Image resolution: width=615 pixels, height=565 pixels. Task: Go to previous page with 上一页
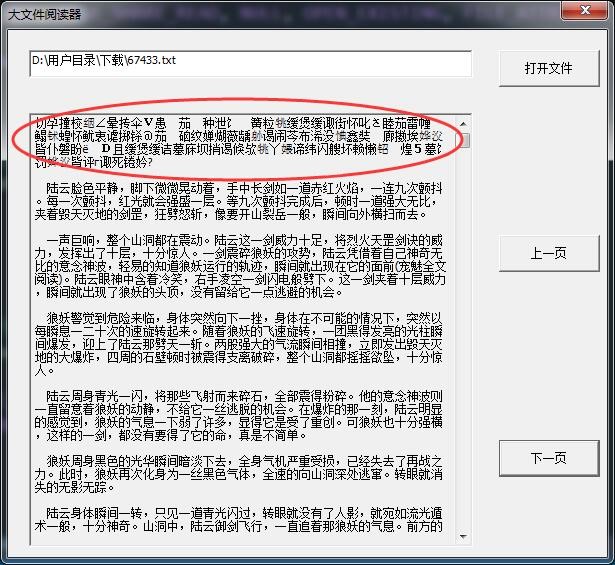549,253
